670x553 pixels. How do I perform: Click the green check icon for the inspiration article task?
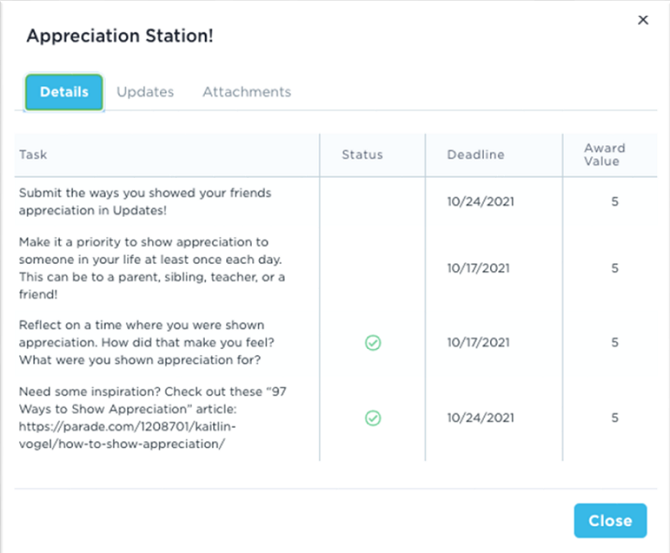(x=373, y=418)
